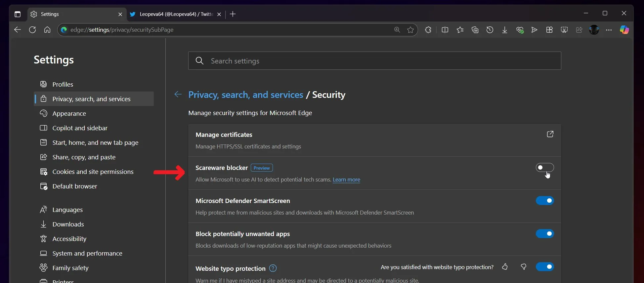Open the Favorites list icon

(x=460, y=30)
